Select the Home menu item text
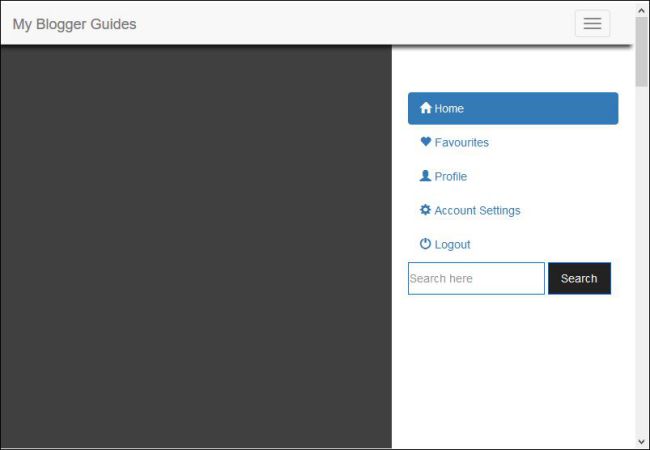Screen dimensions: 650x450 pyautogui.click(x=449, y=108)
